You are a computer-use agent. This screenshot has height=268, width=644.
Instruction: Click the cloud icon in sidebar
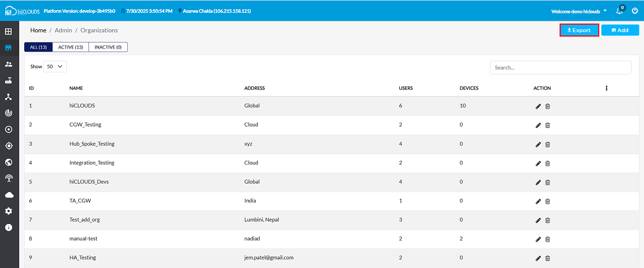coord(9,195)
